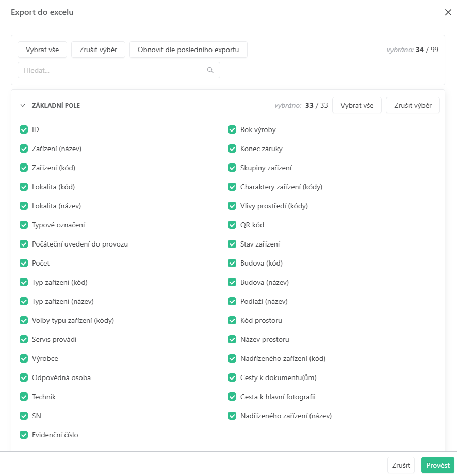Click Obnovit dle posledního exportu
This screenshot has height=476, width=457.
[188, 50]
